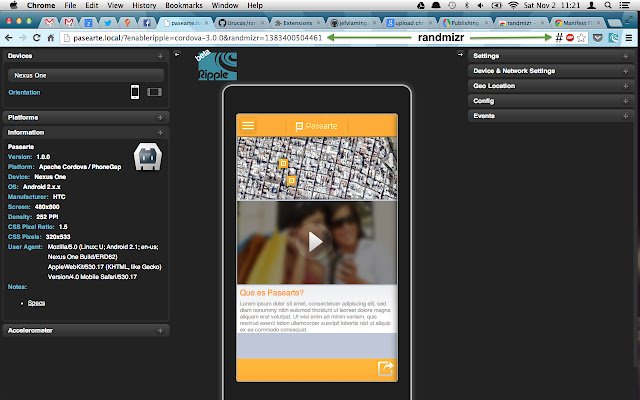Open the Window menu
This screenshot has width=640, height=400.
[225, 5]
